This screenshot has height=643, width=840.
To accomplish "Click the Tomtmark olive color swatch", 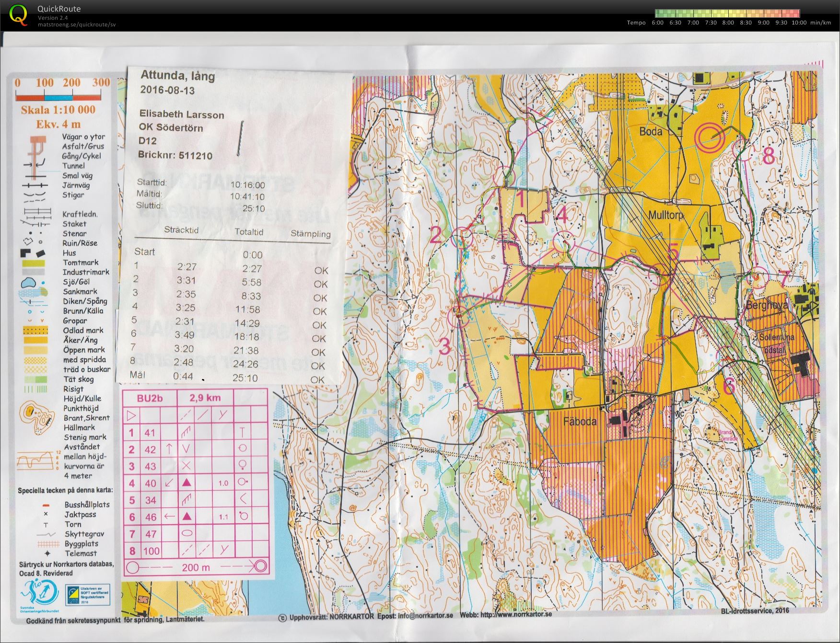I will 33,263.
